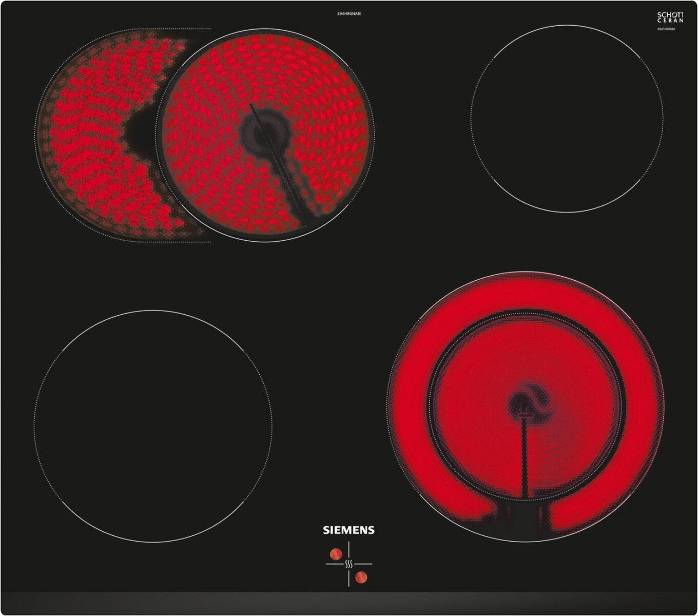Viewport: 698px width, 616px height.
Task: Click the SIEMENS brand logo
Action: [348, 530]
